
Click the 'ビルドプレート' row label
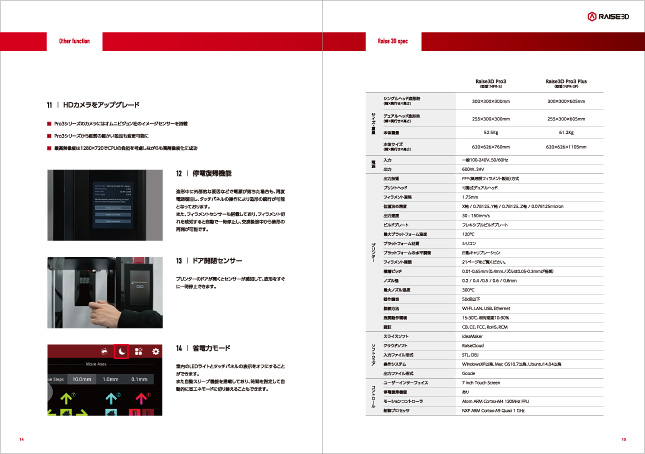coord(396,225)
